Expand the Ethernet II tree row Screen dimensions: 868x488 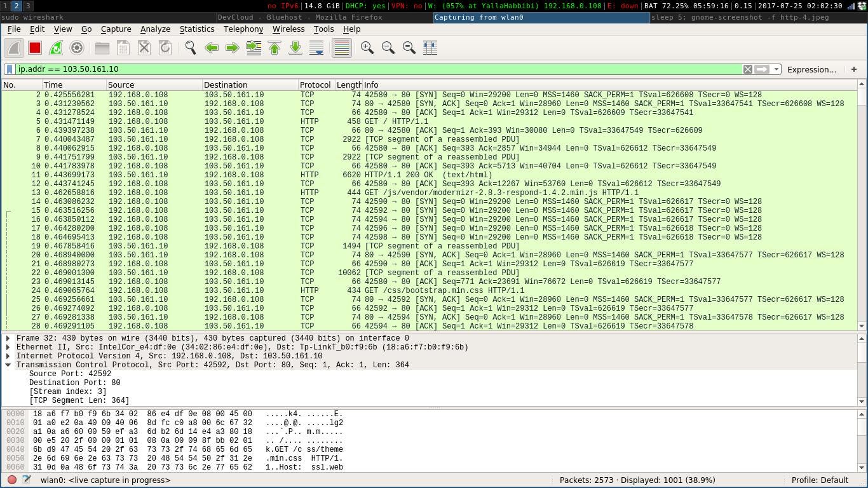8,348
